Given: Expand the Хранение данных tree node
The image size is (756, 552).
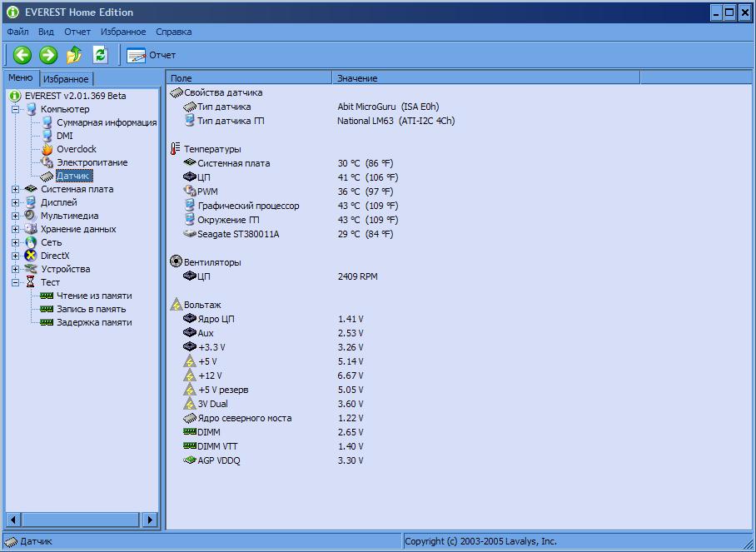Looking at the screenshot, I should 16,230.
